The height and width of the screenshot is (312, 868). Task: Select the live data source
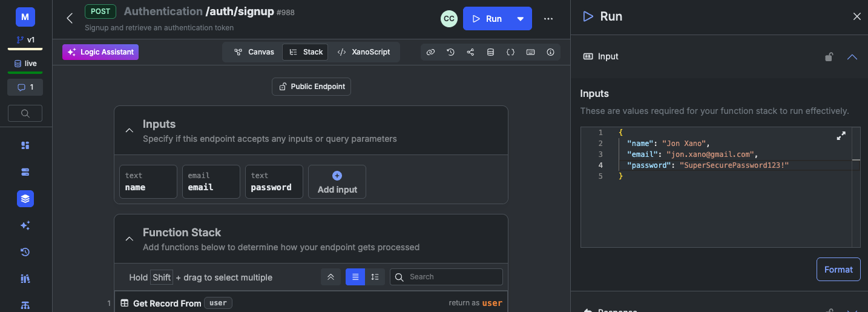point(25,63)
